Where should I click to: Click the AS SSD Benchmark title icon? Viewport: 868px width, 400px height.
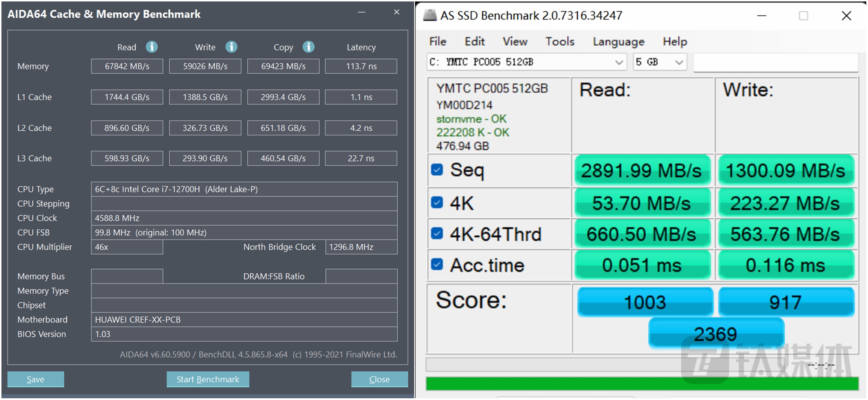[430, 15]
